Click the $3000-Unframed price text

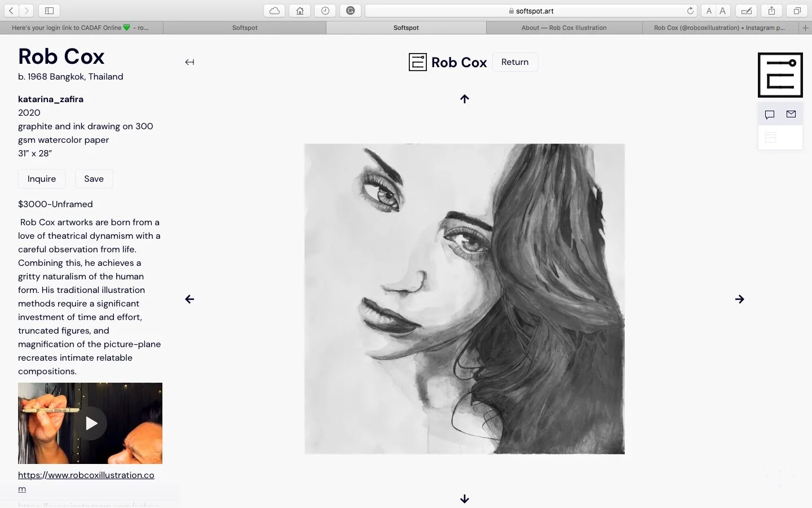click(55, 204)
